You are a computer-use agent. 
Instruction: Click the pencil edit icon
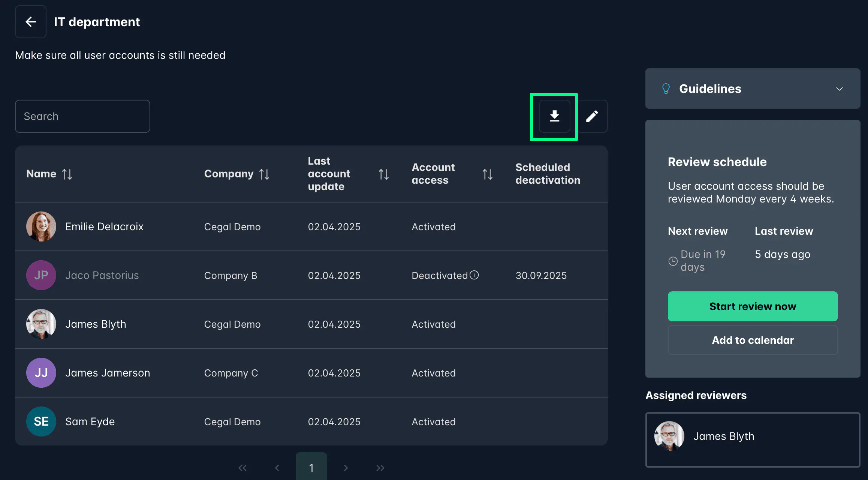click(x=592, y=116)
